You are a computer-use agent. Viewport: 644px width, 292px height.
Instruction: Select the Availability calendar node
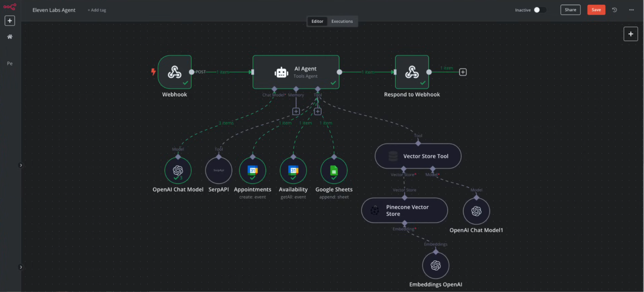[293, 170]
